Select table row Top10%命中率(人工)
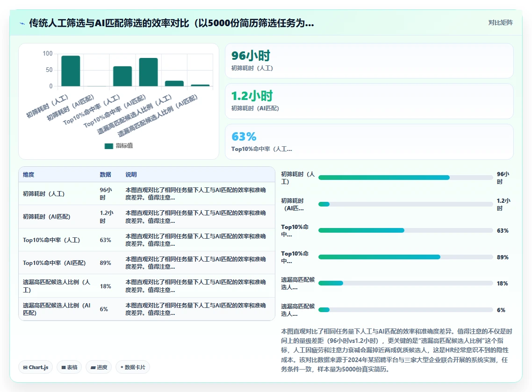The width and height of the screenshot is (532, 392). [x=147, y=240]
